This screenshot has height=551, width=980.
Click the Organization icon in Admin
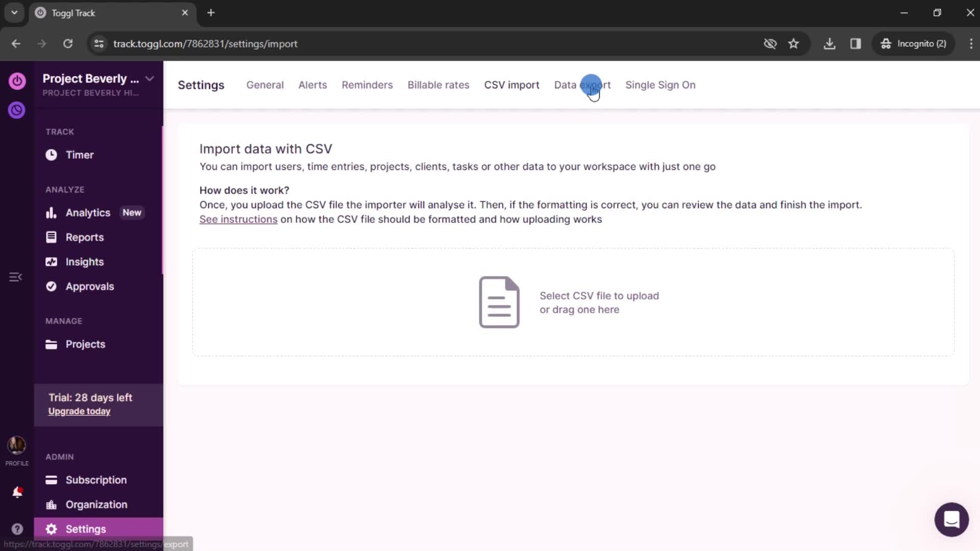[x=51, y=504]
